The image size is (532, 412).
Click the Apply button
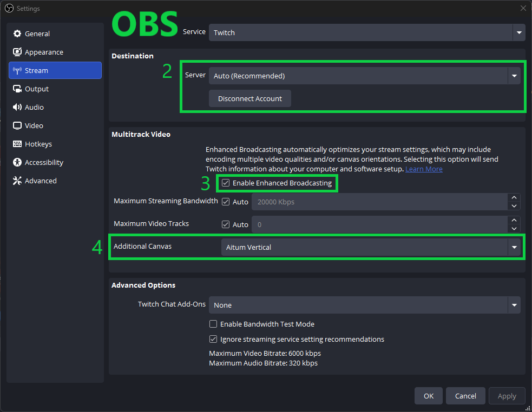coord(507,396)
